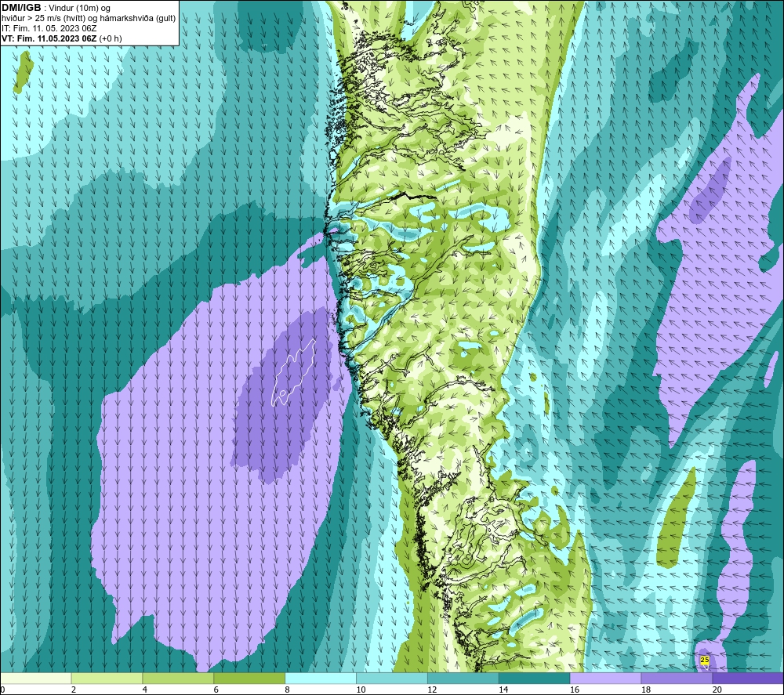Click the white gust contour outline offshore
The image size is (784, 695).
[293, 372]
